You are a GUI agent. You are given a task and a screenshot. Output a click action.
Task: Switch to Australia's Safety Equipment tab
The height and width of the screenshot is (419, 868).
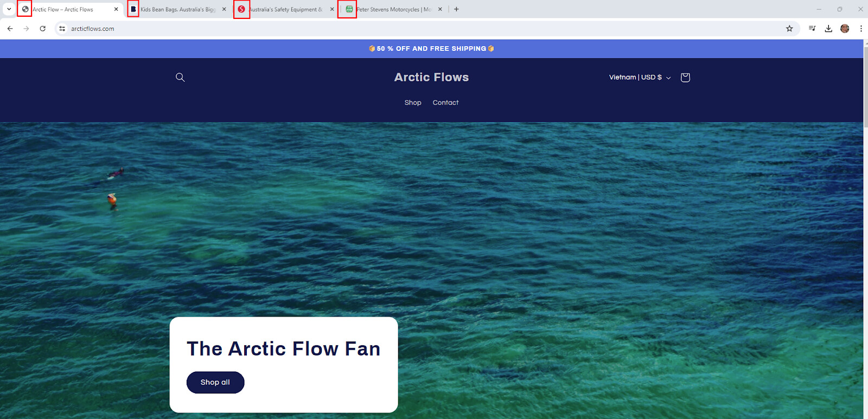[x=285, y=9]
